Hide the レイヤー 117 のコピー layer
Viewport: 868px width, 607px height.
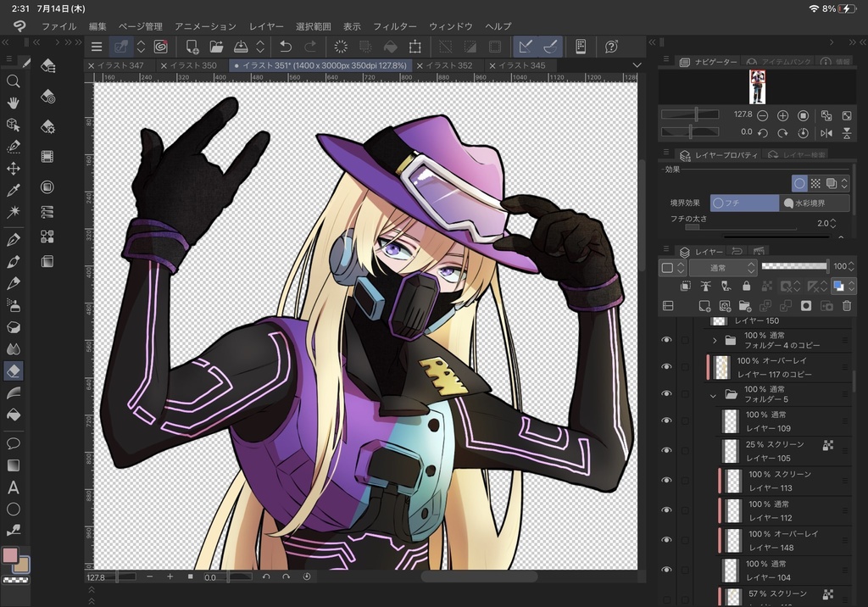(666, 366)
